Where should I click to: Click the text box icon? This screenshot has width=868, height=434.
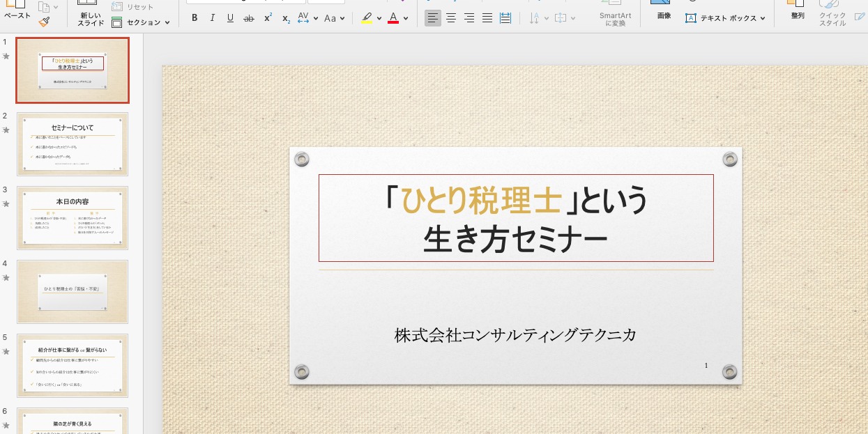pyautogui.click(x=691, y=19)
